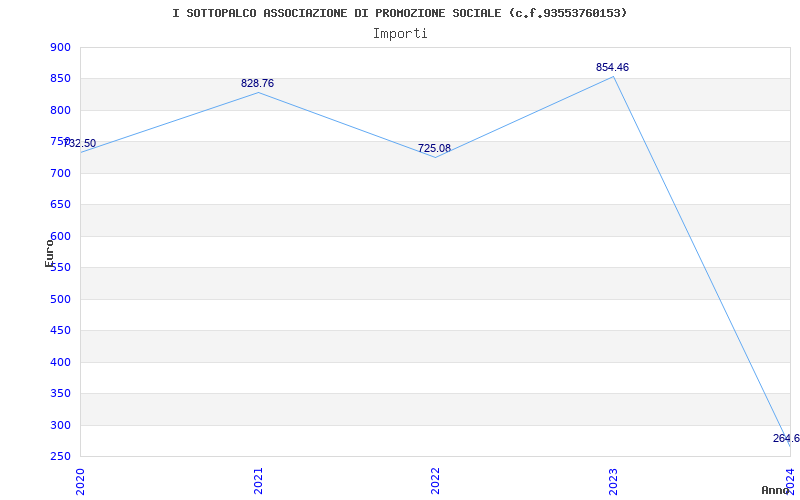Click y-axis value 700

61,173
